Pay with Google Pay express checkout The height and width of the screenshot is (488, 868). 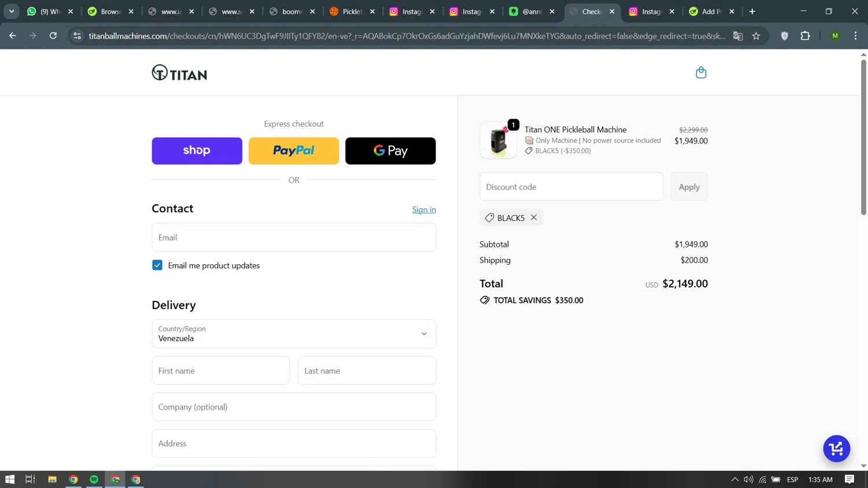click(391, 151)
